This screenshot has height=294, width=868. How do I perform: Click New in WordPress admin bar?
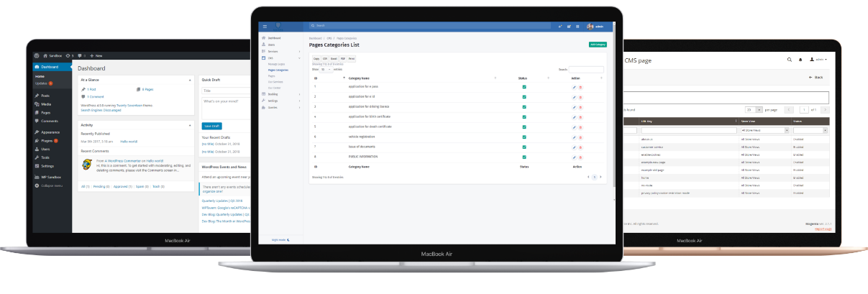[x=98, y=55]
